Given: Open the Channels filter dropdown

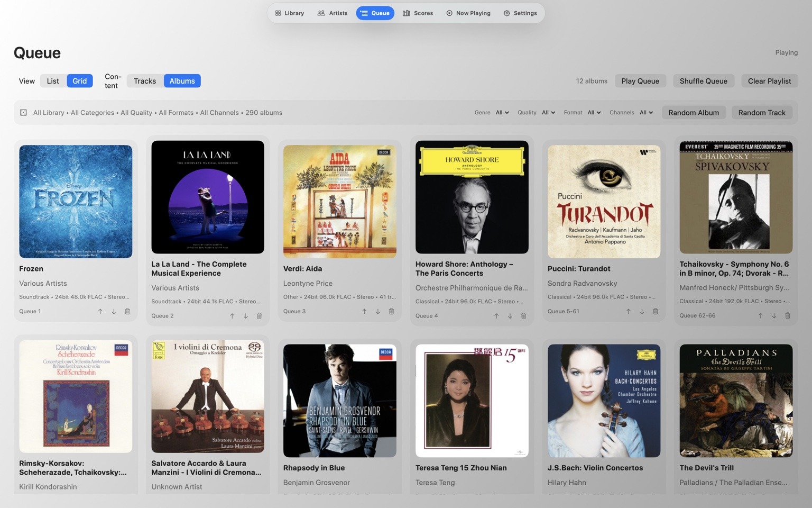Looking at the screenshot, I should tap(647, 113).
